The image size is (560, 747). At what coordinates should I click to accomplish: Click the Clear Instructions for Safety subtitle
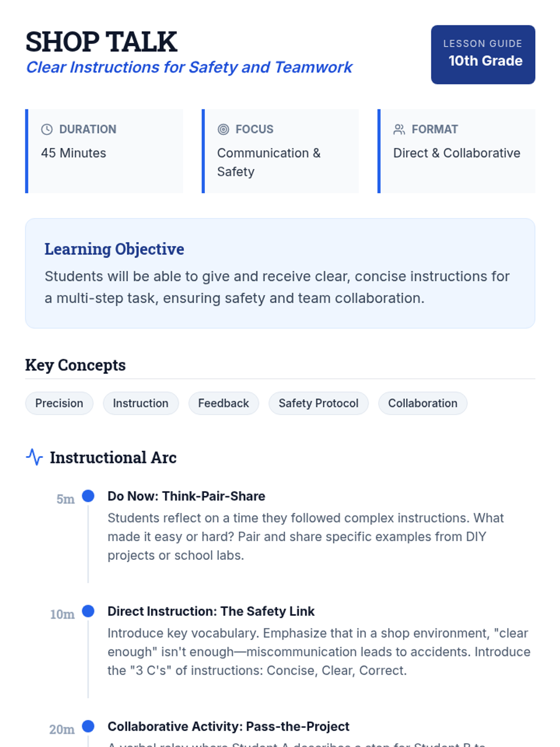pos(189,67)
